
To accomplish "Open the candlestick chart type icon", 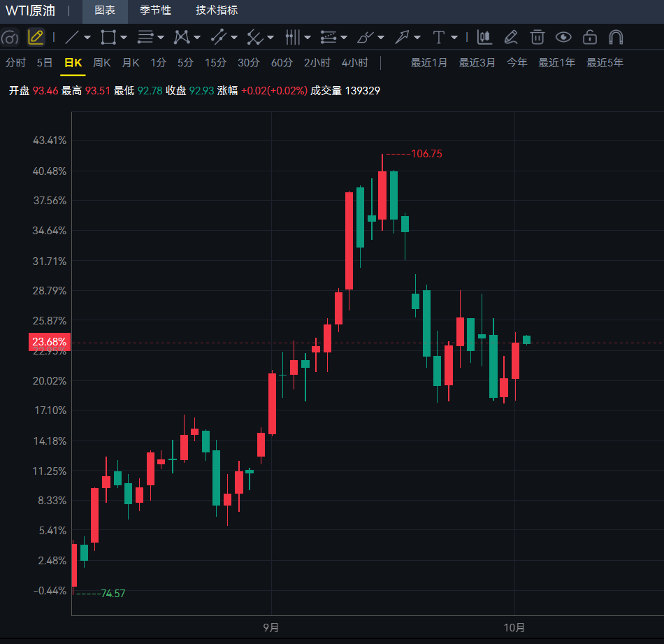I will coord(484,37).
